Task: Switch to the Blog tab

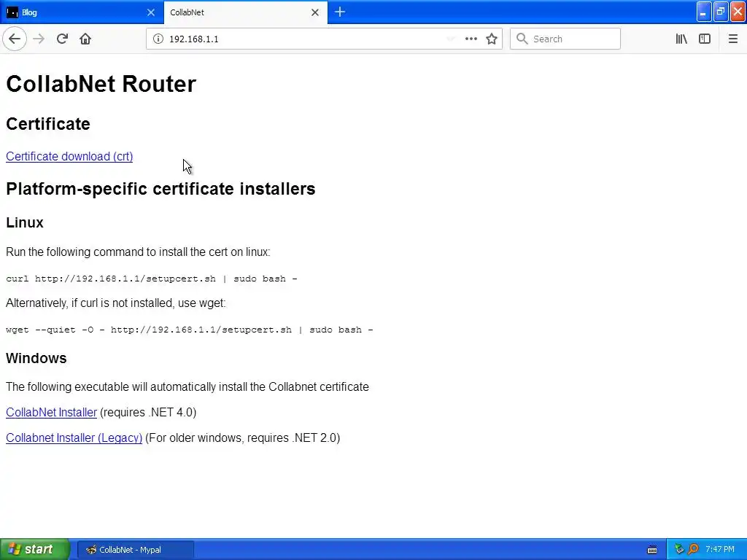Action: pyautogui.click(x=82, y=12)
